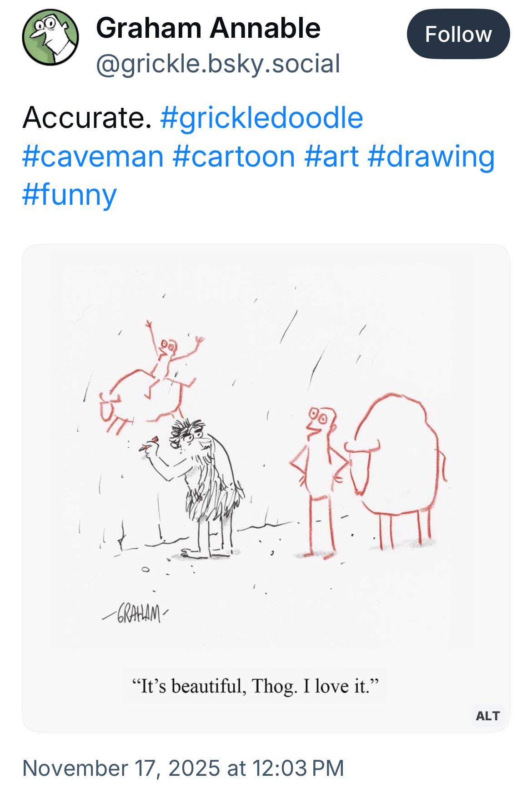Click the "Accurate." post text
This screenshot has height=789, width=532.
point(86,117)
